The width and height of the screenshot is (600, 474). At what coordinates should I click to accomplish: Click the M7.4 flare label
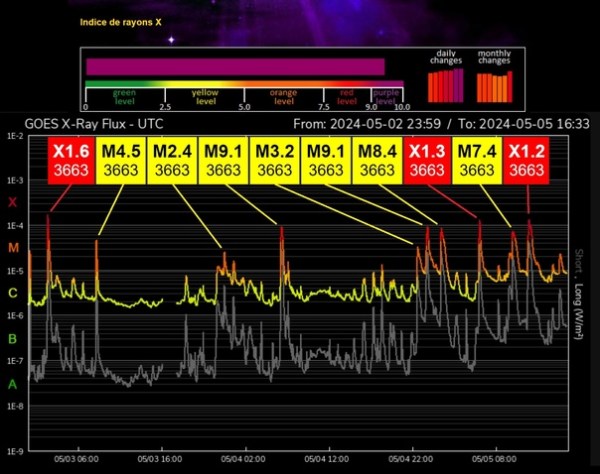[x=477, y=160]
